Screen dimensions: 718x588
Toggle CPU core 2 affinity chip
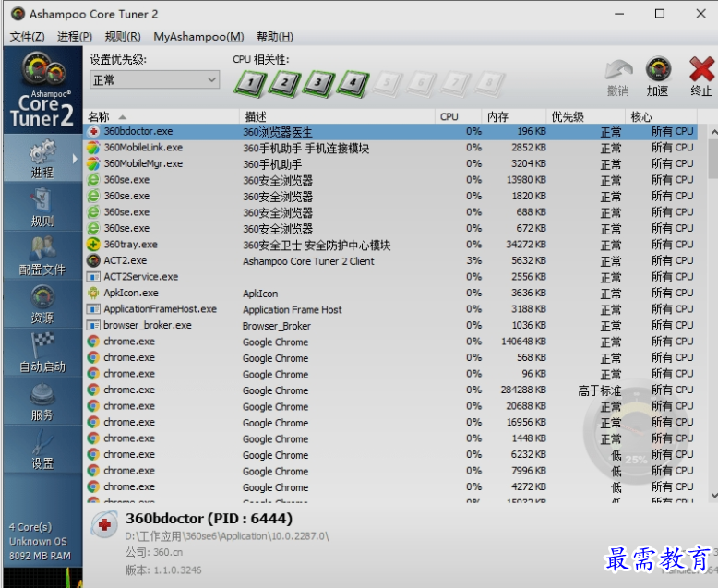point(284,84)
